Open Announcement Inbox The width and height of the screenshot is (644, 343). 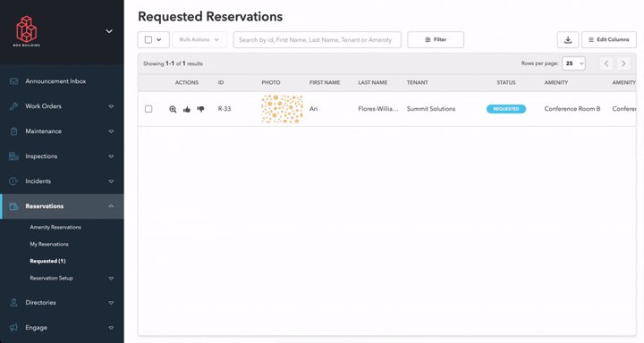[55, 81]
